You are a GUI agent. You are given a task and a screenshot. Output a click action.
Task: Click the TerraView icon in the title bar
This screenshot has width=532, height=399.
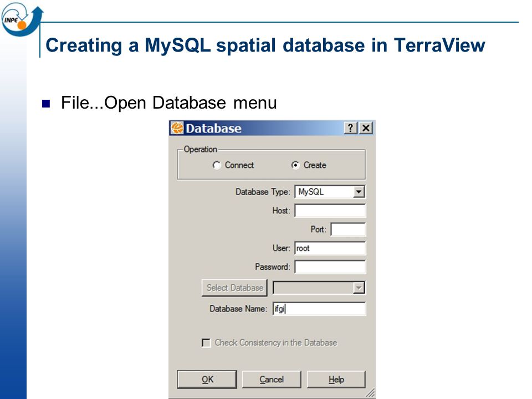pyautogui.click(x=177, y=128)
